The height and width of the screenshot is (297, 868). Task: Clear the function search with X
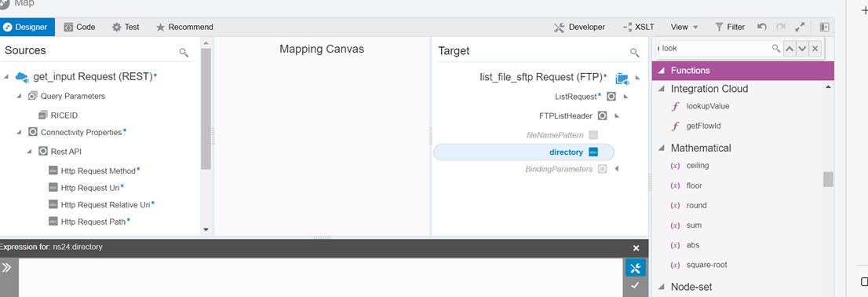[815, 49]
